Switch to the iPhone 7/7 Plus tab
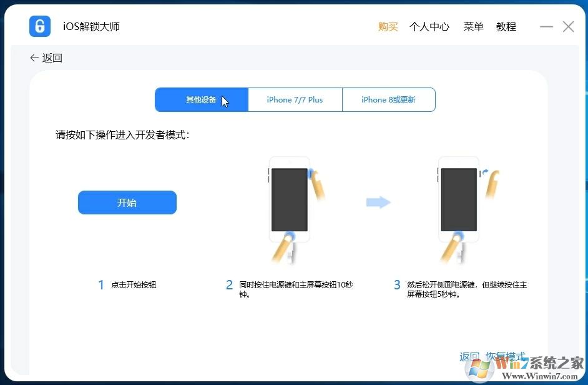588x385 pixels. 295,99
